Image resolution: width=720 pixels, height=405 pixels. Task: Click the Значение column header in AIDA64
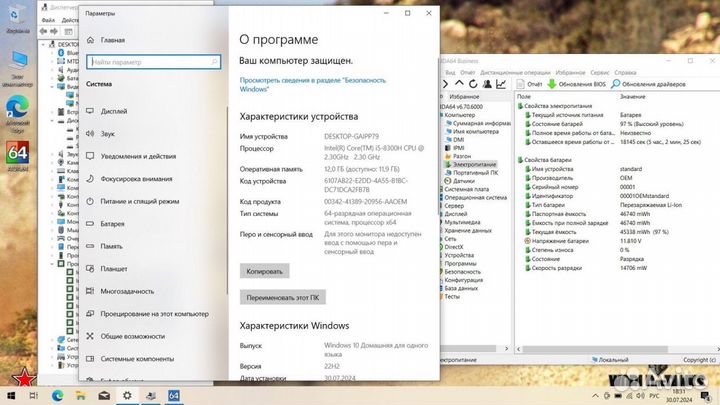[x=632, y=97]
